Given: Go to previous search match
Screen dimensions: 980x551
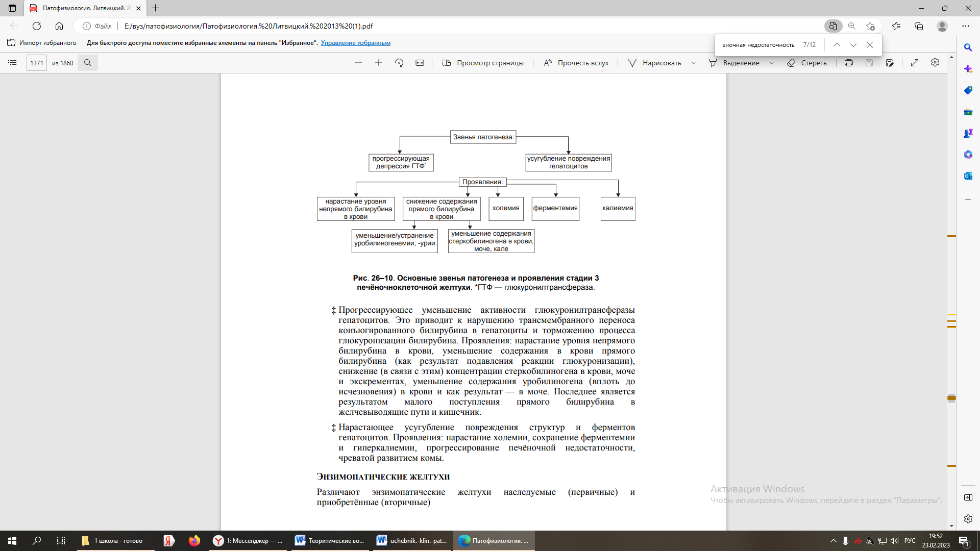Looking at the screenshot, I should tap(837, 45).
